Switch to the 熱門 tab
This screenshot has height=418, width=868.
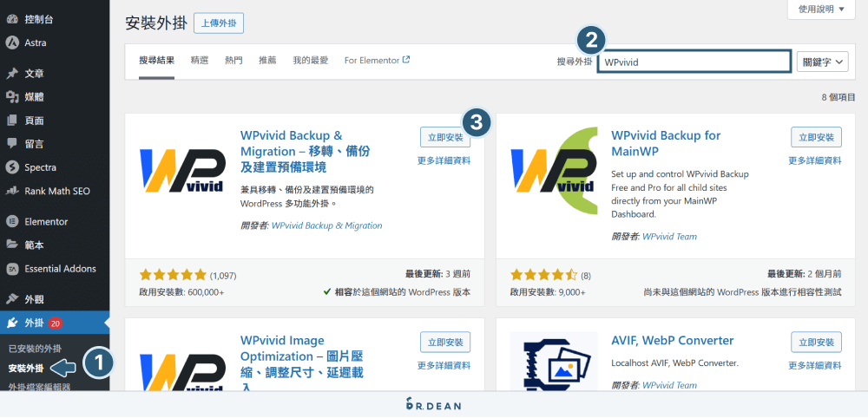233,60
